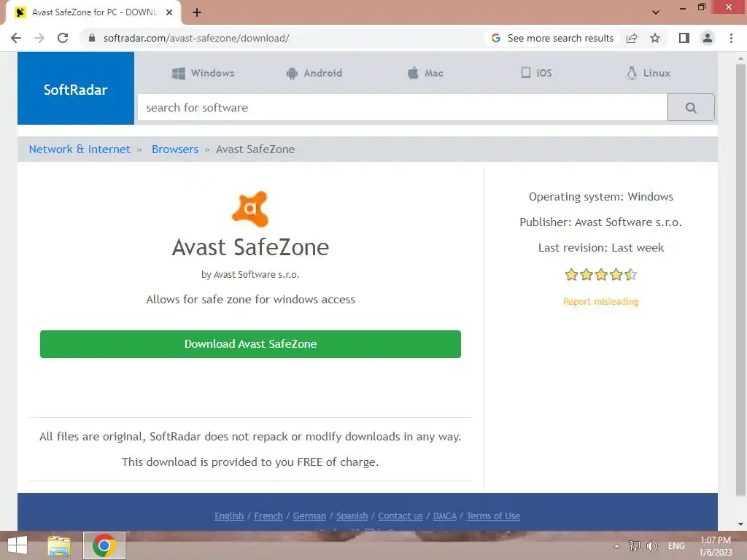Screen dimensions: 747x560
Task: Open the Mac software category
Action: pyautogui.click(x=425, y=73)
